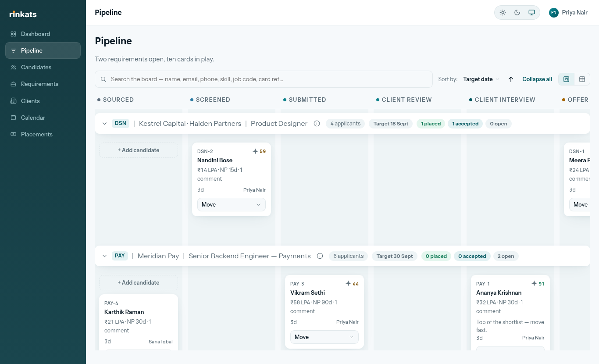Navigate to Clients
Image resolution: width=599 pixels, height=364 pixels.
tap(43, 101)
